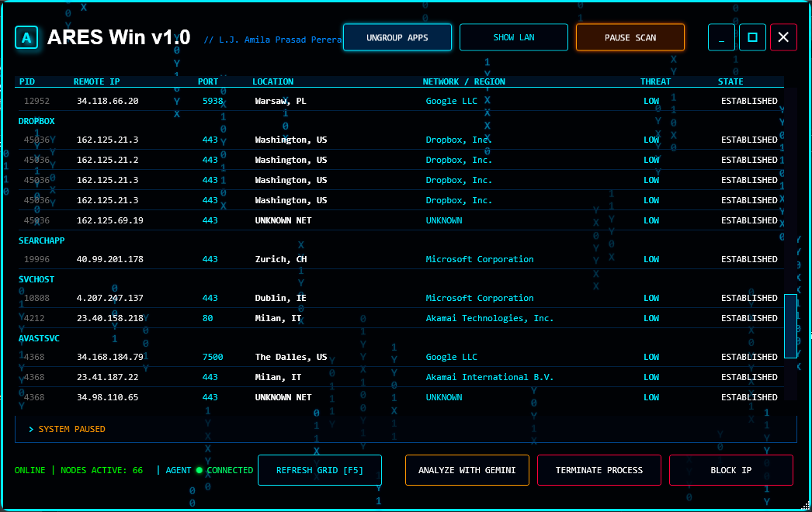Close the ARES window

pos(783,37)
